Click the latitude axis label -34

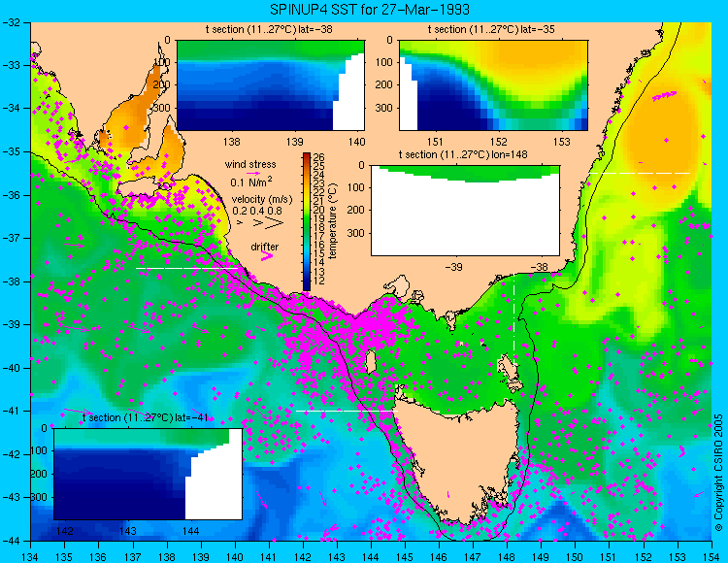tap(11, 108)
